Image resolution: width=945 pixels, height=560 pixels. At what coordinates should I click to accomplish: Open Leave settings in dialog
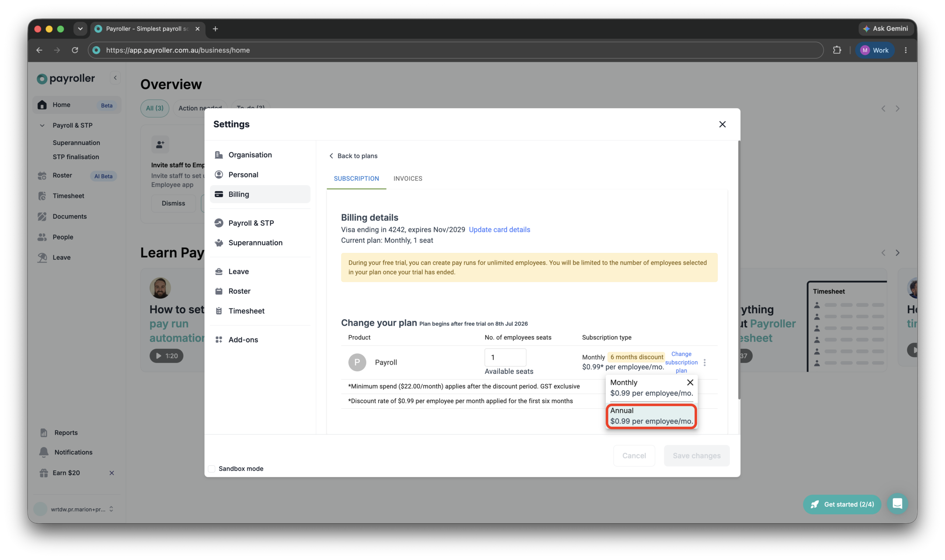coord(260,271)
